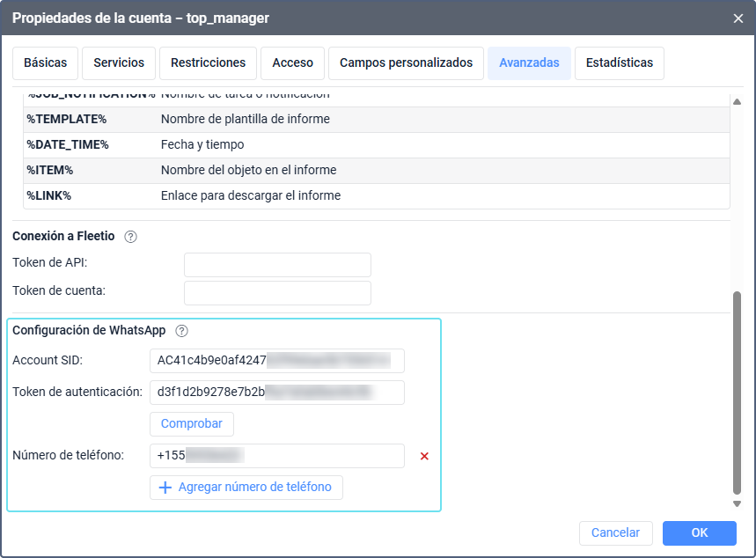View the Estadísticas tab
The image size is (756, 558).
pos(619,63)
